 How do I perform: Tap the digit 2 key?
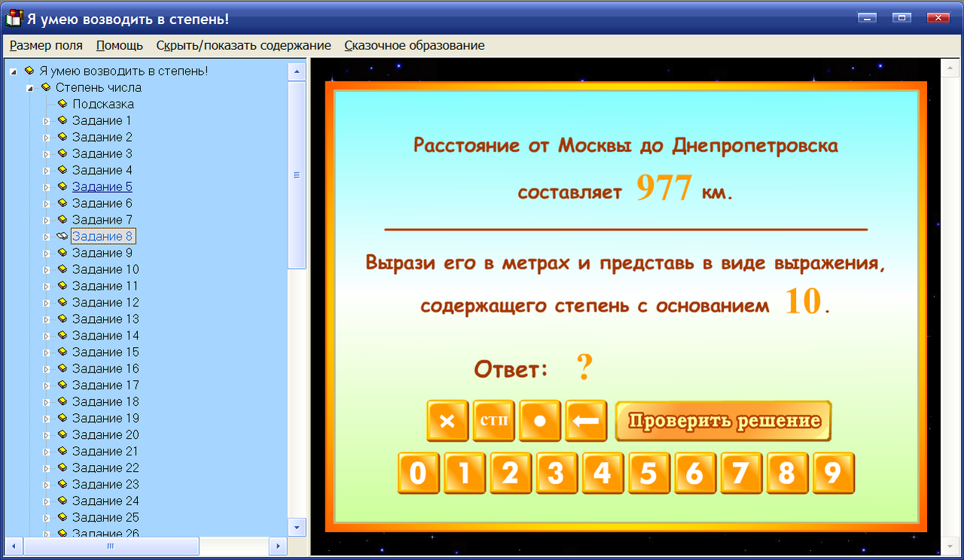coord(511,473)
